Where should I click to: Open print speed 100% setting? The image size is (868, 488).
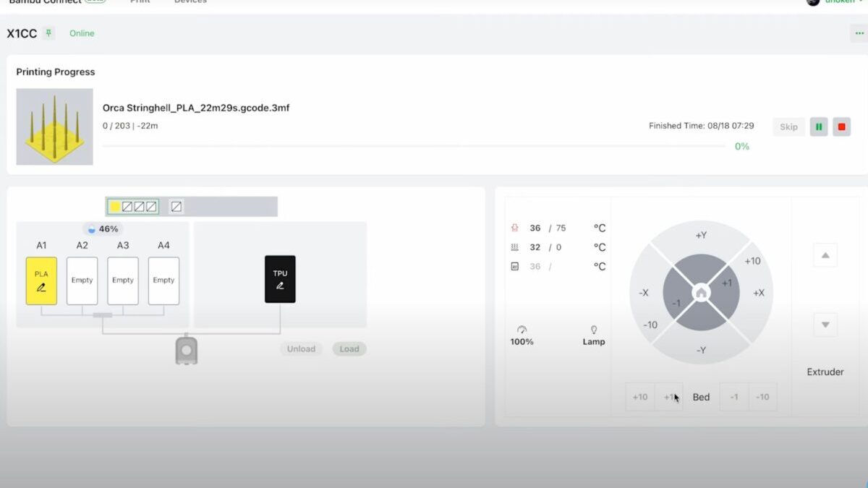point(522,330)
